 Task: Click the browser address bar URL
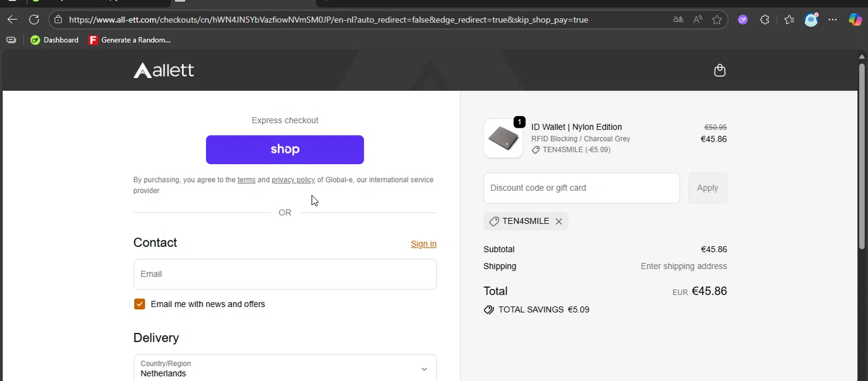[x=329, y=20]
